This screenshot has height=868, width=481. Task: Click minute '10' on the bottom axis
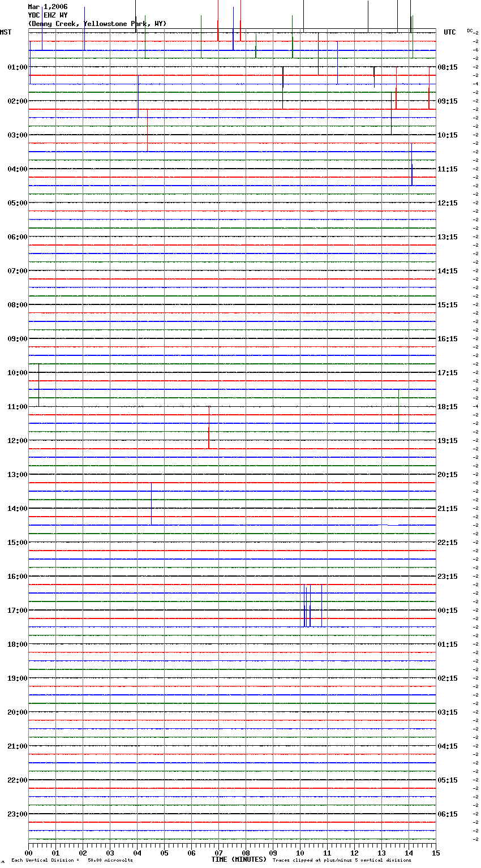tap(300, 853)
